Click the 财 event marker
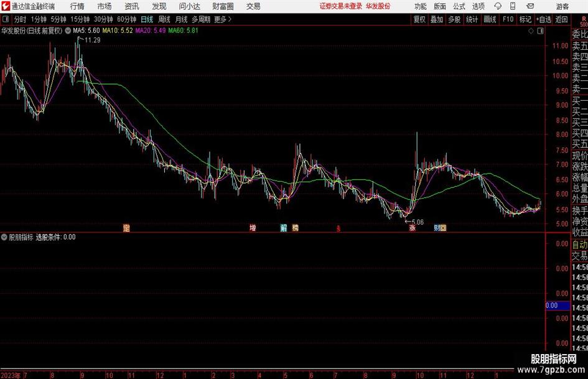The height and width of the screenshot is (379, 588). (x=437, y=228)
